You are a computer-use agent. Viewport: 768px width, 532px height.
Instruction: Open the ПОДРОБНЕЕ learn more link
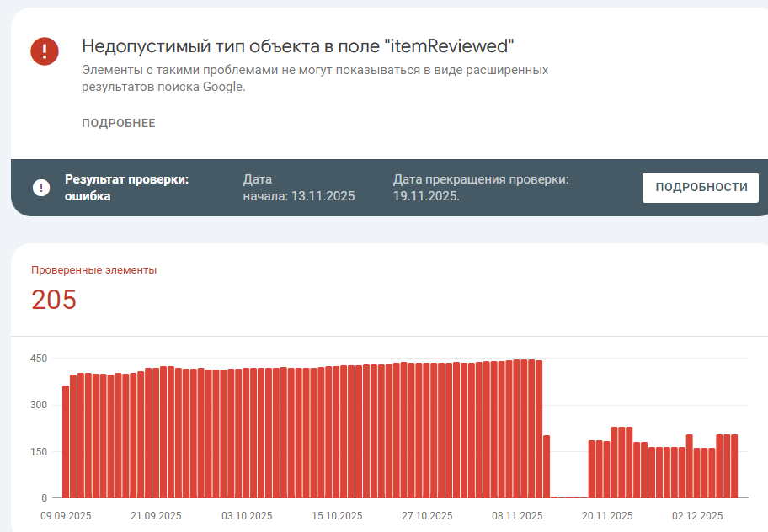click(119, 123)
